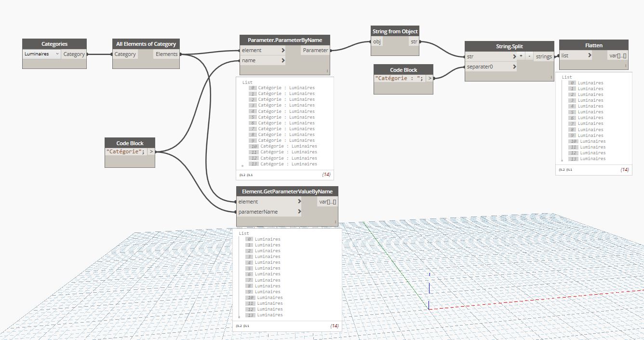Click str input chevron on String.Split
This screenshot has height=340, width=644.
click(515, 56)
